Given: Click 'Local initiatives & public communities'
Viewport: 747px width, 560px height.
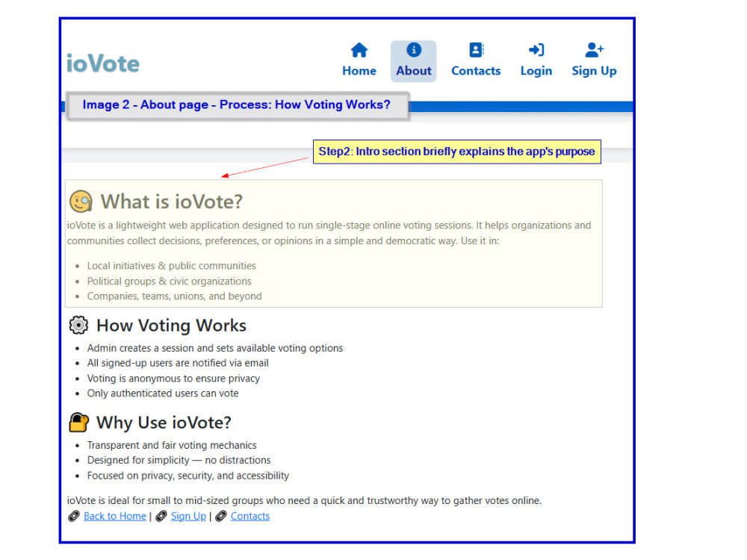Looking at the screenshot, I should pos(172,266).
